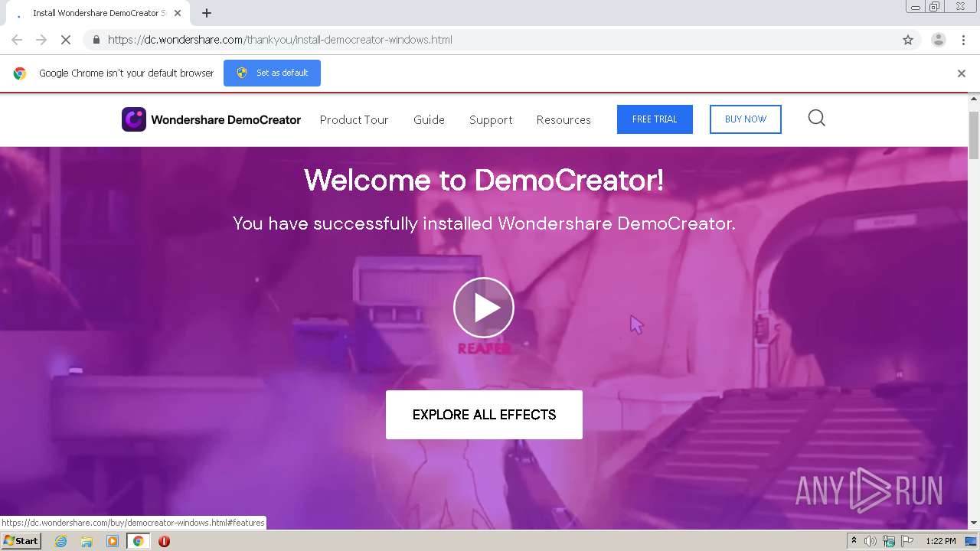Click the page vertical scrollbar thumb
This screenshot has width=980, height=551.
(974, 135)
